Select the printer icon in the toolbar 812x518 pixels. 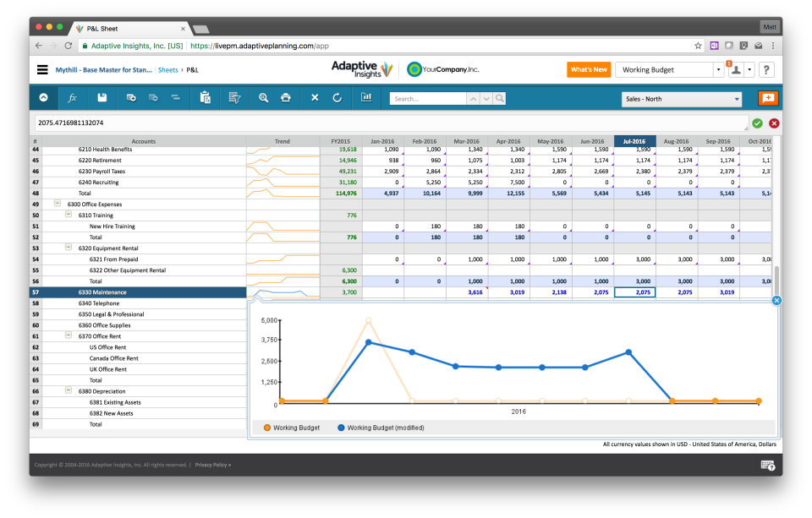287,98
